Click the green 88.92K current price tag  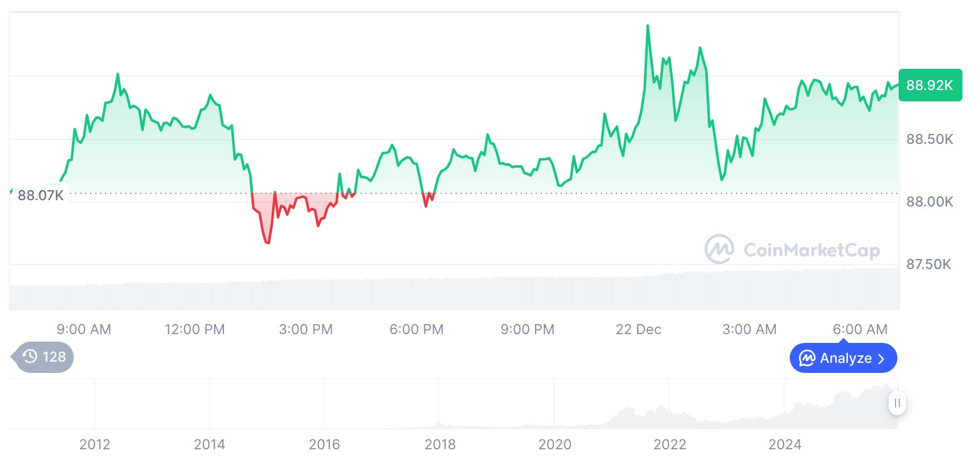click(x=929, y=85)
